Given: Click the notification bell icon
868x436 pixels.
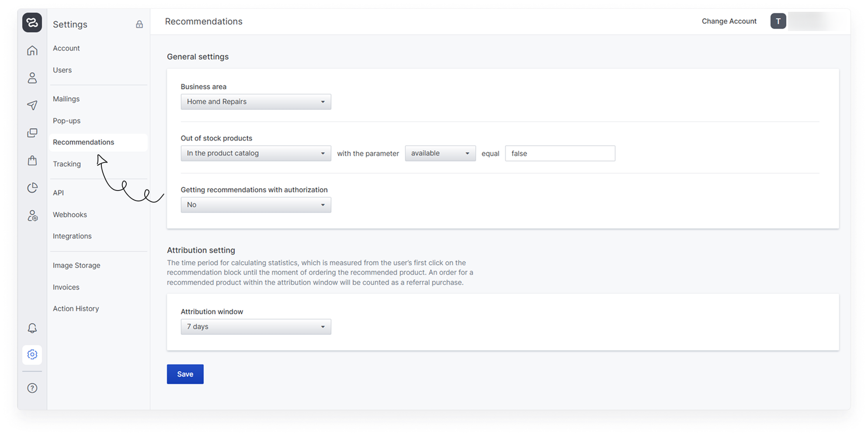Looking at the screenshot, I should pyautogui.click(x=32, y=328).
